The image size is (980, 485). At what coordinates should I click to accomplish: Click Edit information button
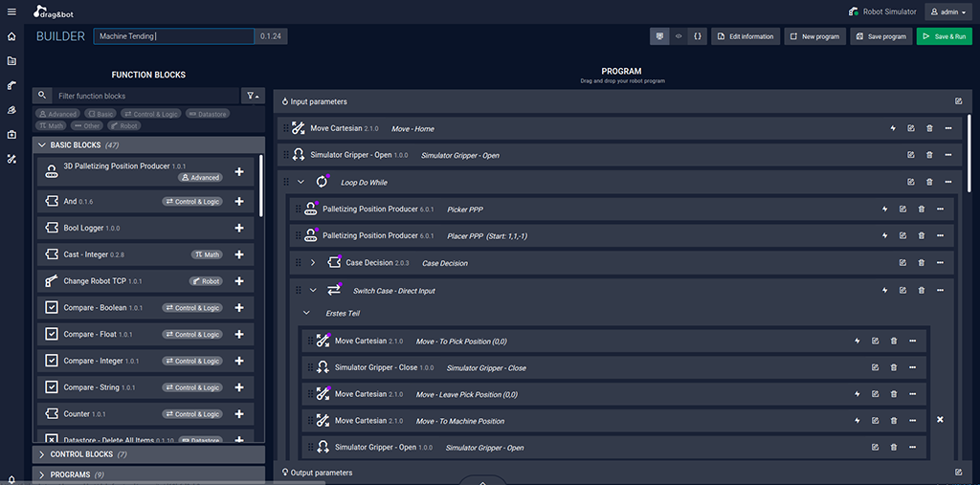746,36
